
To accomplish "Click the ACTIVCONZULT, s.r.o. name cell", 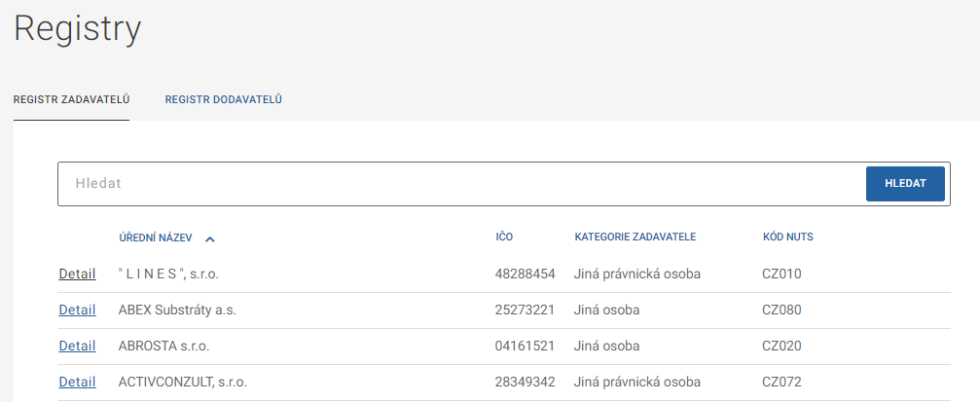I will point(182,383).
